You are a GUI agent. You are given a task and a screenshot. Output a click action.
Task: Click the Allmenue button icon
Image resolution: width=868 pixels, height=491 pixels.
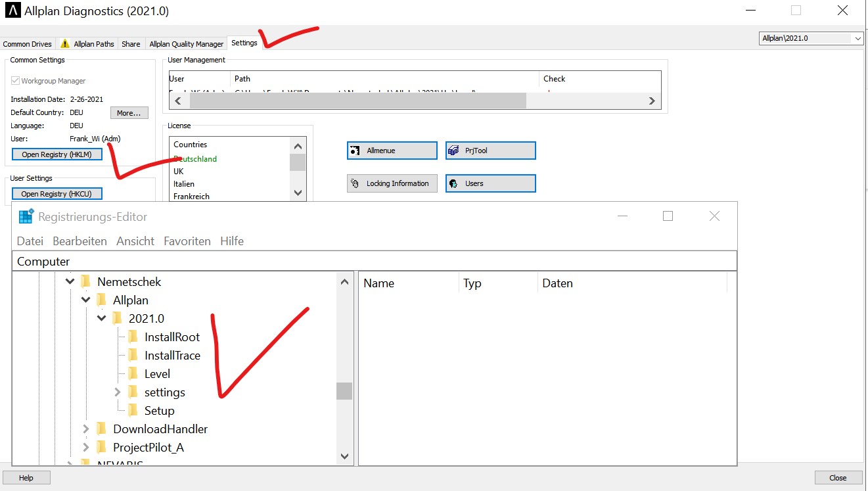355,151
